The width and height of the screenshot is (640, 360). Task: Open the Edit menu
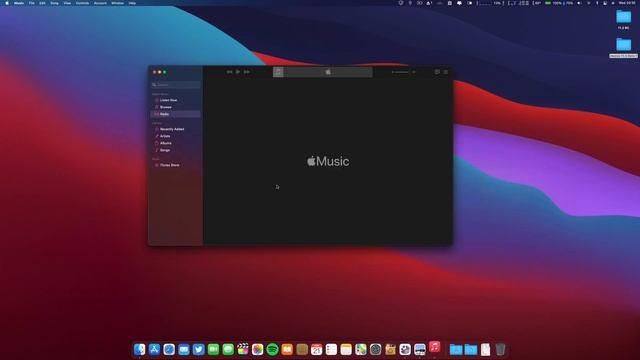(x=42, y=3)
